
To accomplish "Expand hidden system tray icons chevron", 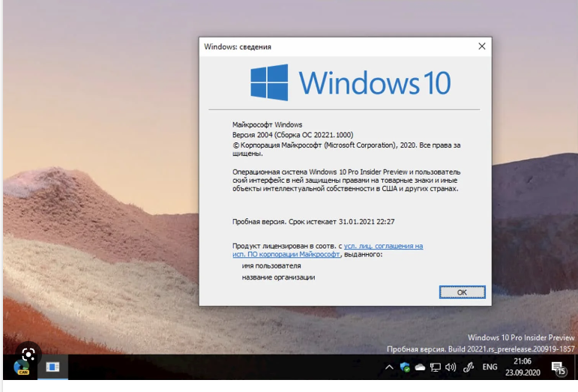I will click(x=389, y=367).
